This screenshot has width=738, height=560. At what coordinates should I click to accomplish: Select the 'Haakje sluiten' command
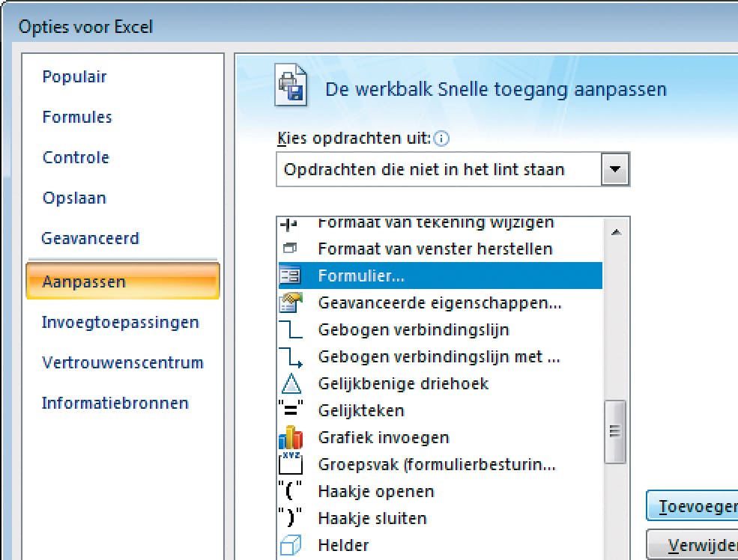tap(441, 518)
